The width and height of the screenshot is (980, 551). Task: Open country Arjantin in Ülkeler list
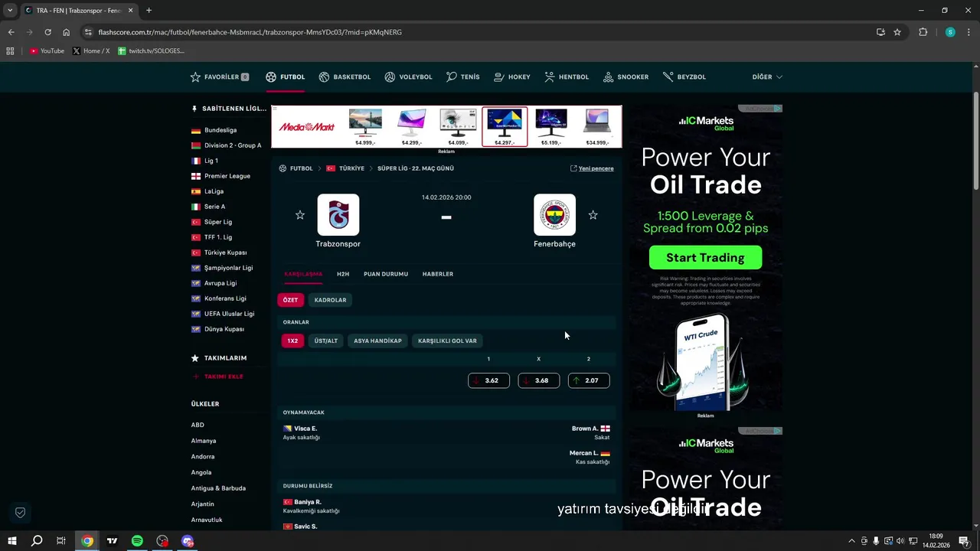203,504
